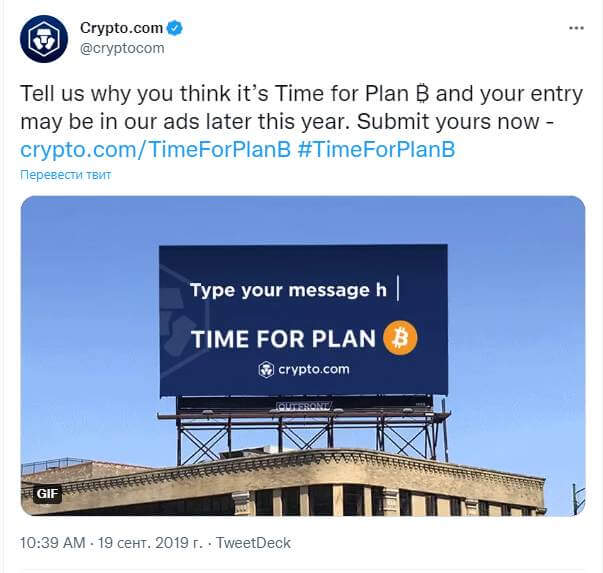603x573 pixels.
Task: Click the orange Bitcoin logo in the GIF
Action: click(400, 338)
